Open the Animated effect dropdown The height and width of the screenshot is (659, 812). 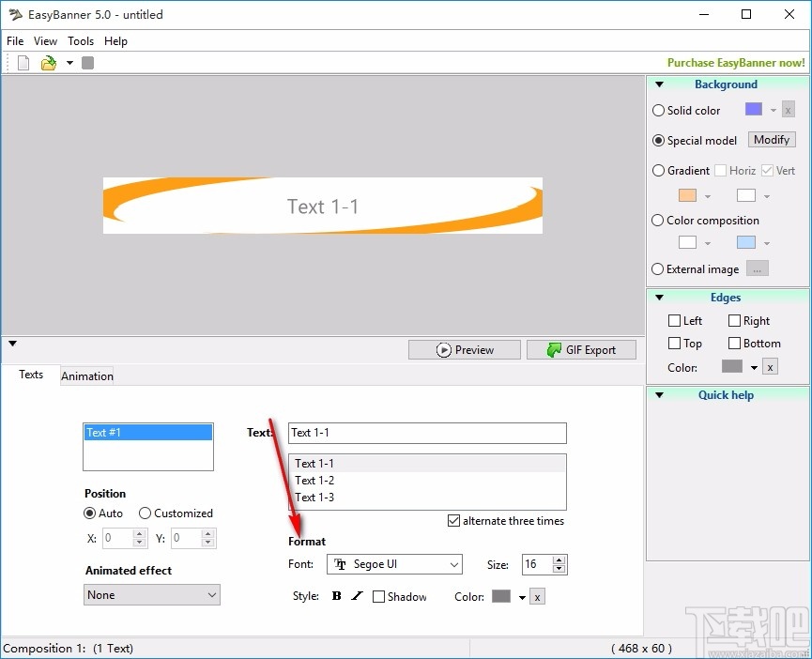(152, 595)
